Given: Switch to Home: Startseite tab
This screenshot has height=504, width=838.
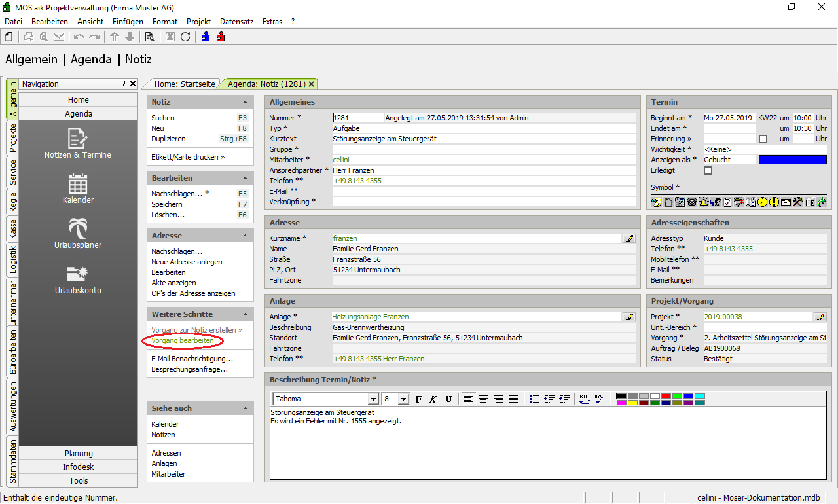Looking at the screenshot, I should 185,84.
